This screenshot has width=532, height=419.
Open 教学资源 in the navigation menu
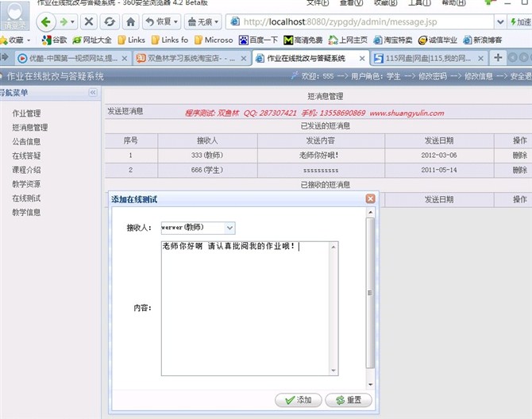[26, 184]
